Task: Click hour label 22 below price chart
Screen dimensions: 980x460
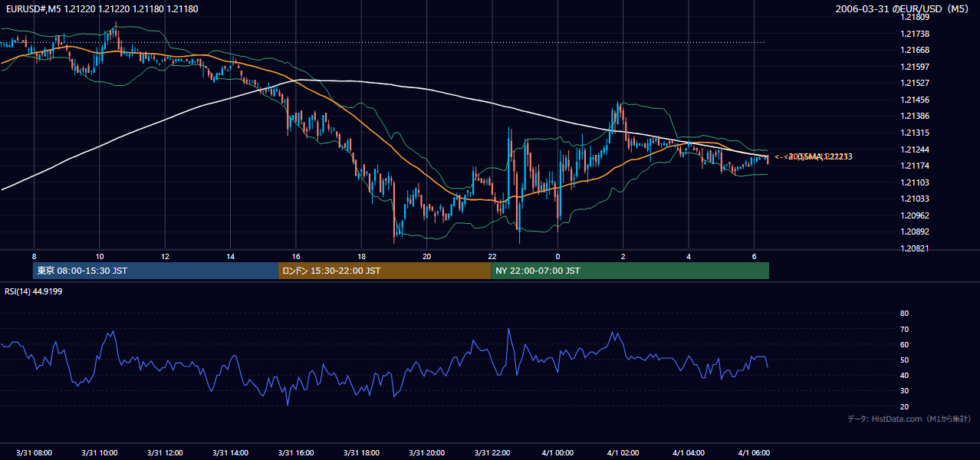Action: coord(492,256)
